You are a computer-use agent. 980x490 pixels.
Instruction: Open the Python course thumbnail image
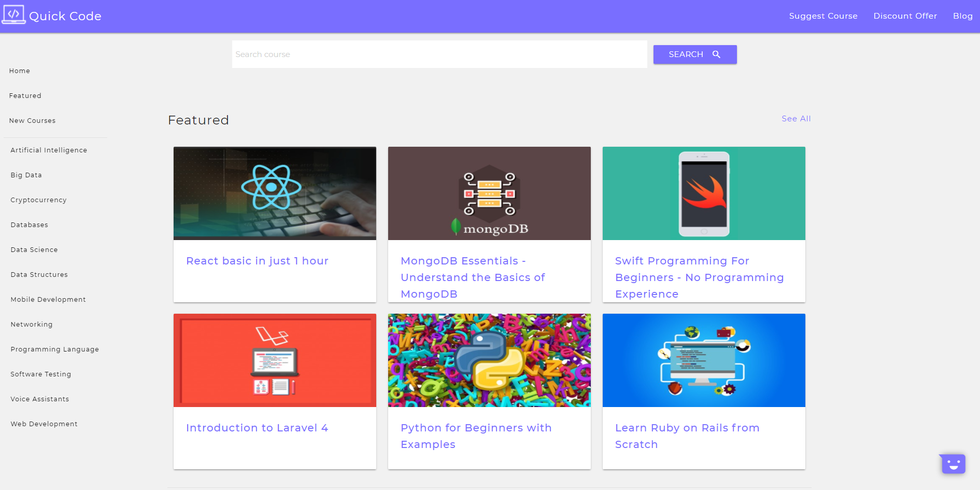(x=489, y=360)
